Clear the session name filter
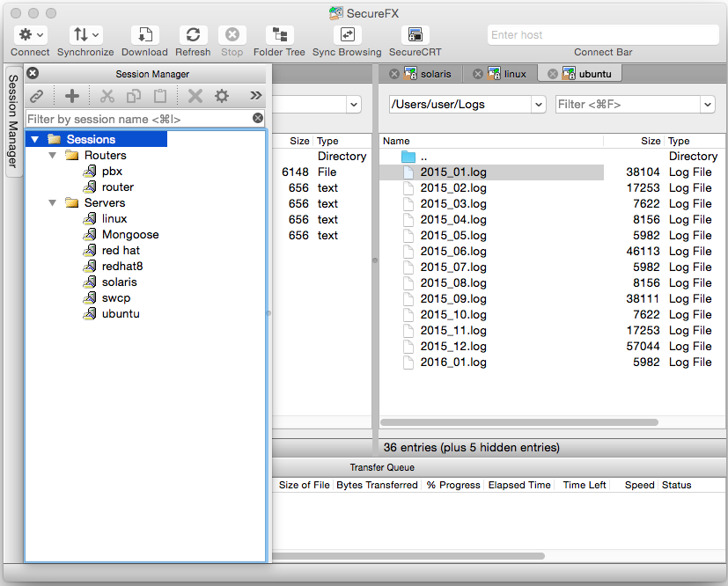The width and height of the screenshot is (728, 586). coord(258,118)
